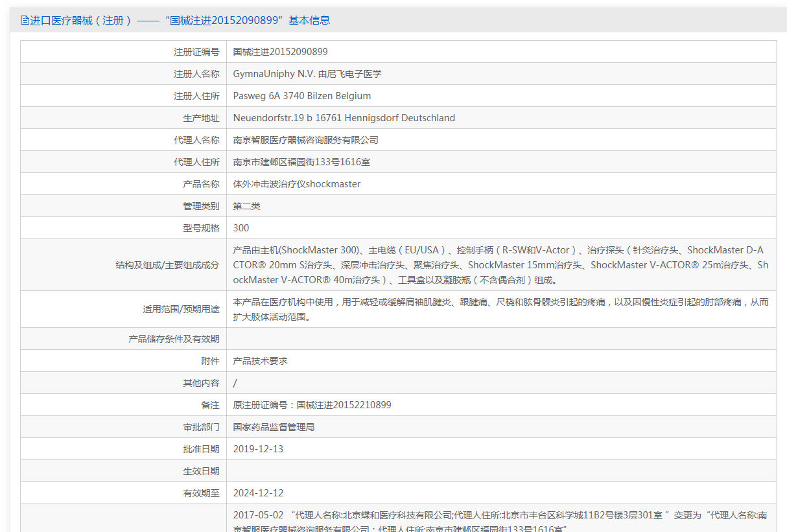This screenshot has width=787, height=532.
Task: Click the 有效期至 label
Action: click(x=201, y=493)
